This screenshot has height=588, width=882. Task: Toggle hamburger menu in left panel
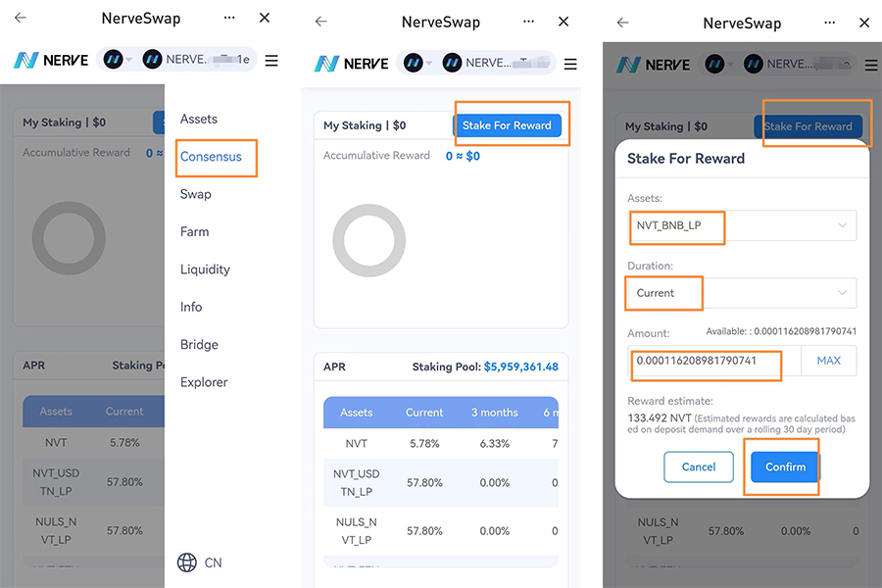[x=271, y=60]
